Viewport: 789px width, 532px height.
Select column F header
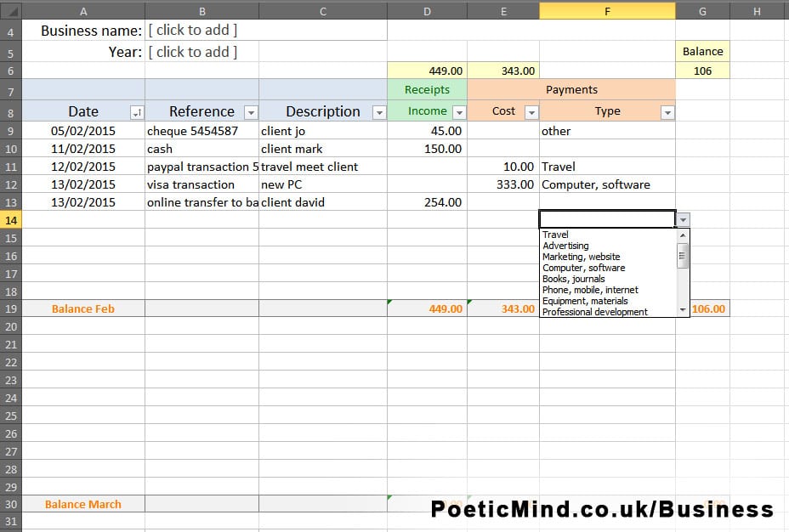coord(606,10)
